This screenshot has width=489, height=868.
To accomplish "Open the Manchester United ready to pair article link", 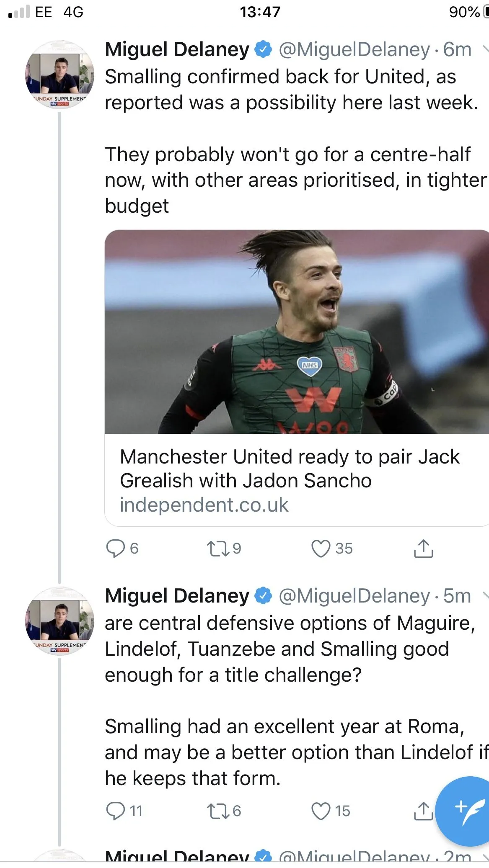I will tap(289, 468).
